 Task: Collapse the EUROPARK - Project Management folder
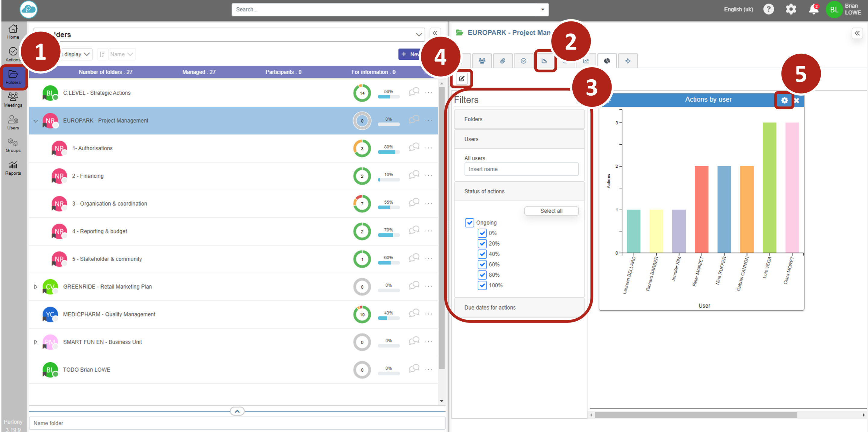35,121
